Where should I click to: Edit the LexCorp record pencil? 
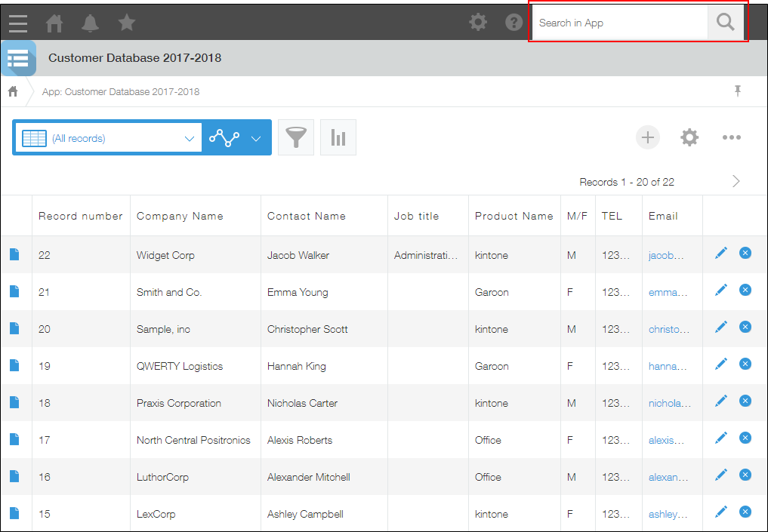pyautogui.click(x=721, y=512)
